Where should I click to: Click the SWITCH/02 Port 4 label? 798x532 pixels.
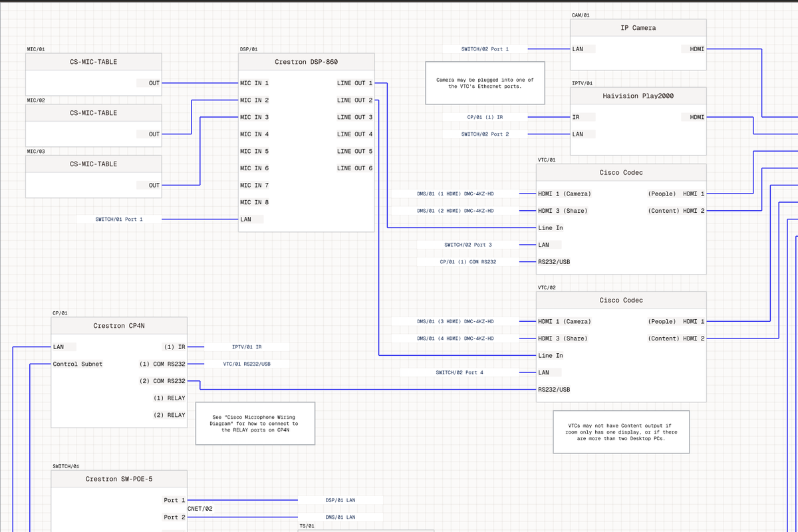tap(460, 372)
